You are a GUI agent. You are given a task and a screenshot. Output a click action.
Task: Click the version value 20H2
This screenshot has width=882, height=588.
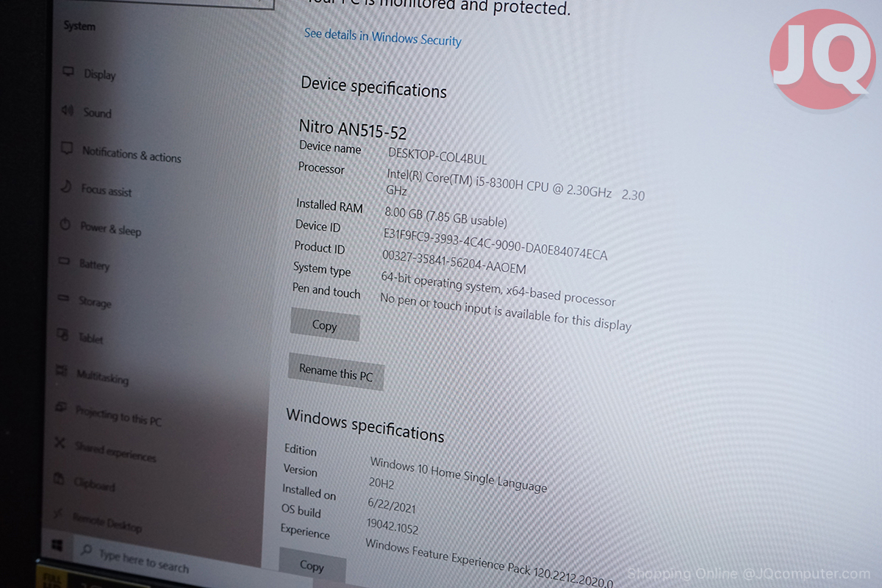[383, 482]
